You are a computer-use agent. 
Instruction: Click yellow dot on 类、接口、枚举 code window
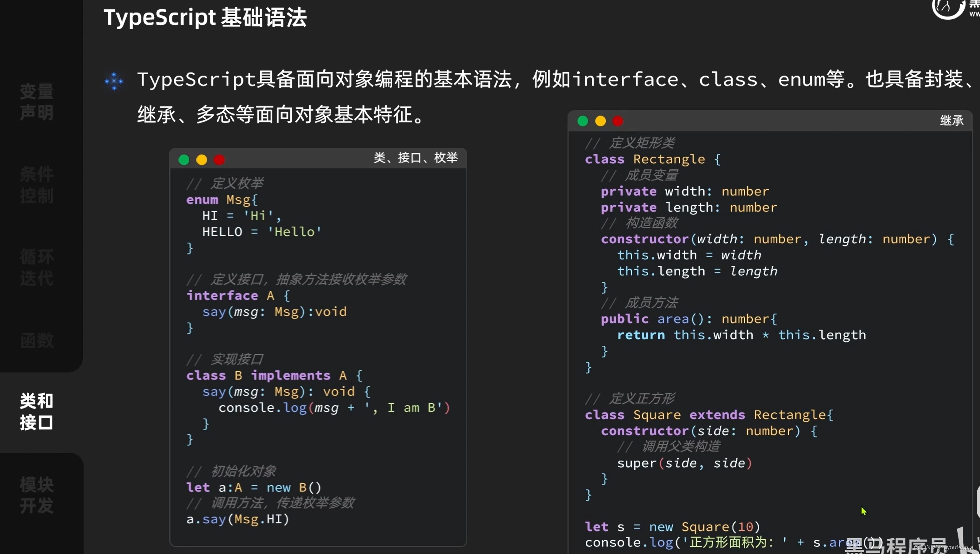(x=201, y=160)
